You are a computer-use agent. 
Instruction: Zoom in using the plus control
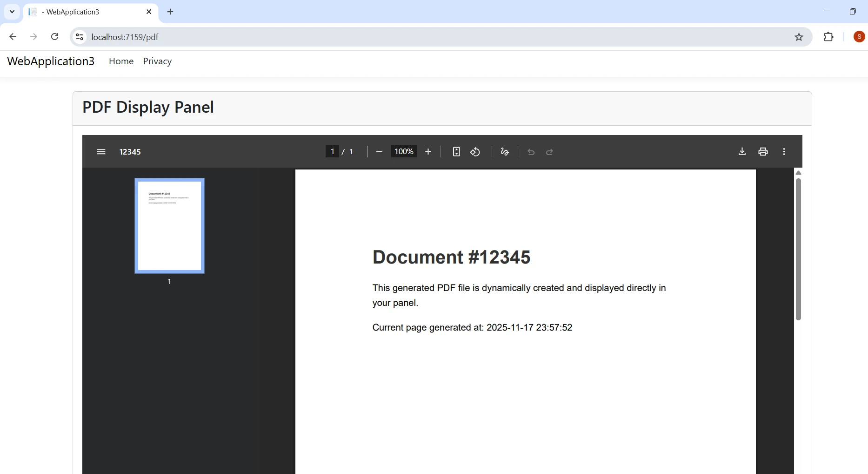coord(428,152)
